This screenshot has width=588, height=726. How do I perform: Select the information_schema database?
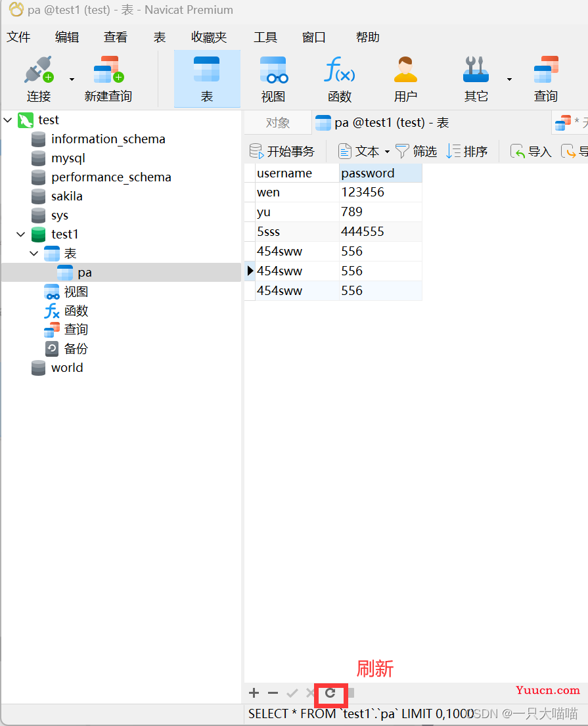[x=108, y=139]
